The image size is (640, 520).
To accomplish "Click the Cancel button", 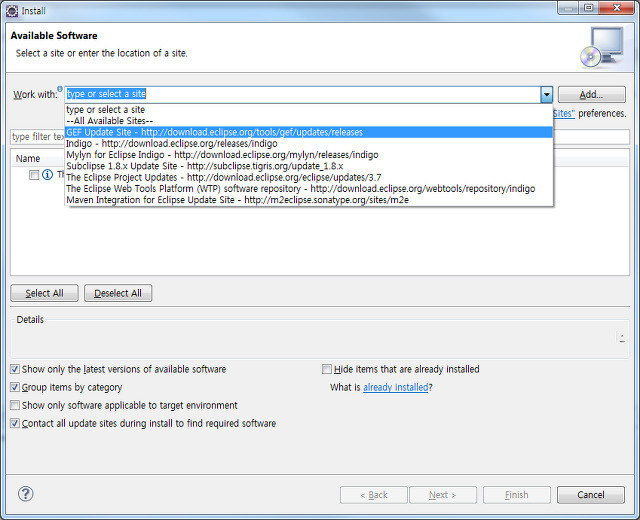I will click(x=591, y=495).
